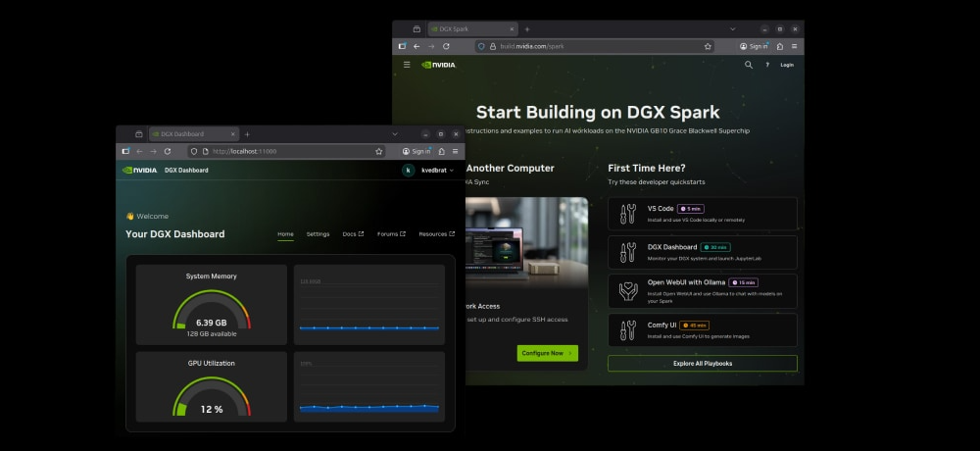
Task: Bookmark build.nvidia.com/spark with the star icon
Action: coord(708,46)
